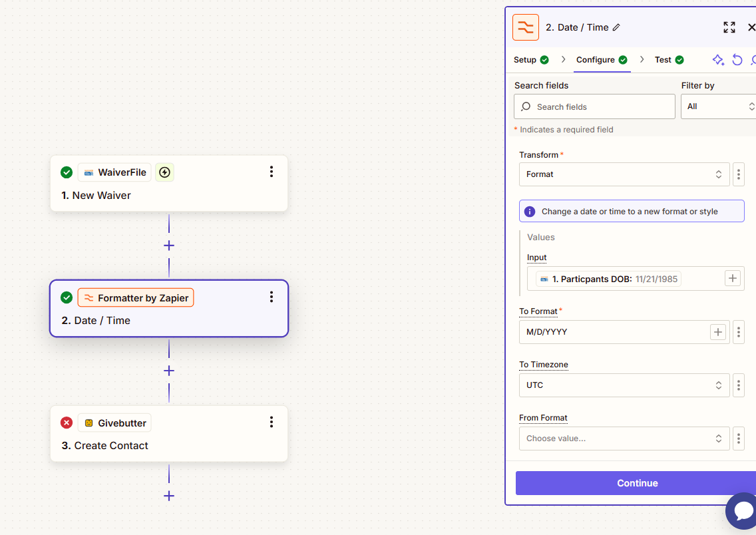Screen dimensions: 756x535
Task: Add a step after New Waiver
Action: pyautogui.click(x=169, y=246)
